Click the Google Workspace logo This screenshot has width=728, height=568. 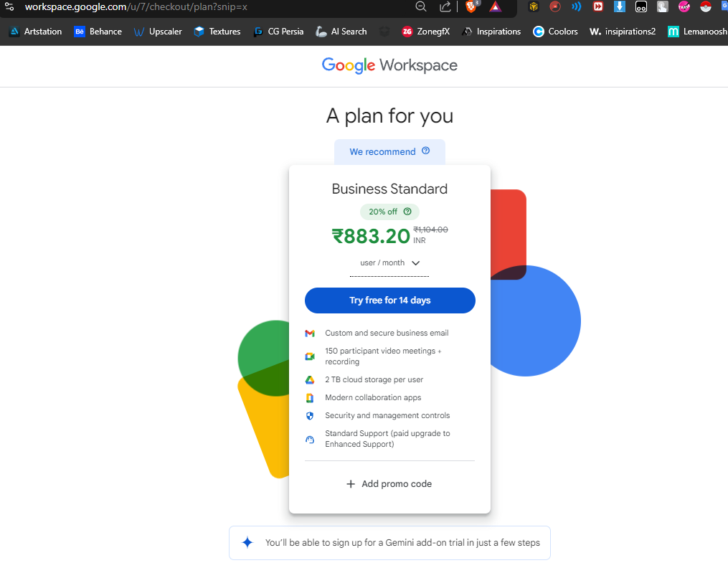point(389,65)
